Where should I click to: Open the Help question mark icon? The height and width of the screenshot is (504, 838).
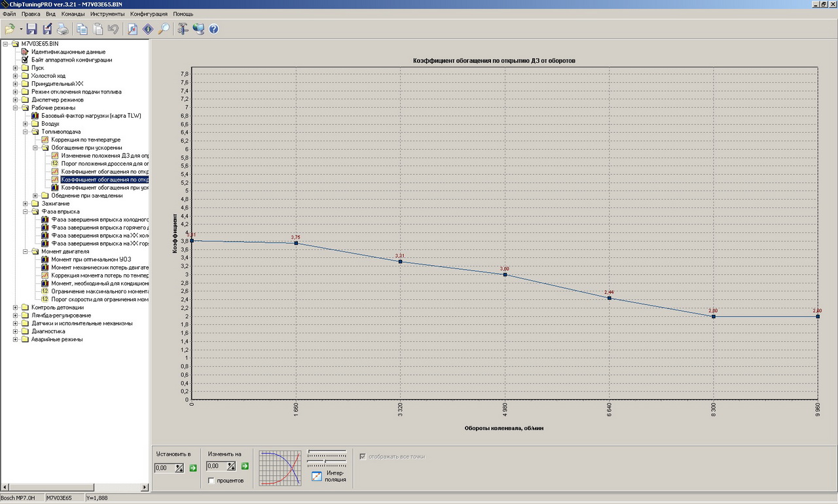213,29
